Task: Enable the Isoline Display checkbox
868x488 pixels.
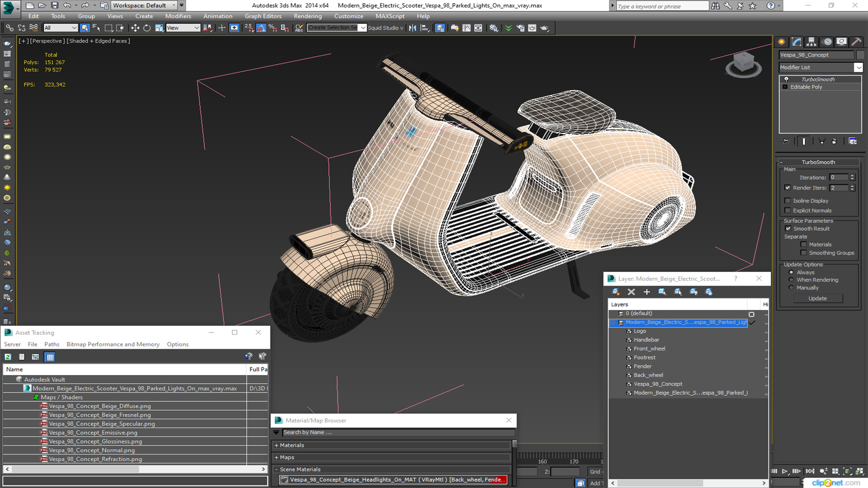Action: point(788,201)
